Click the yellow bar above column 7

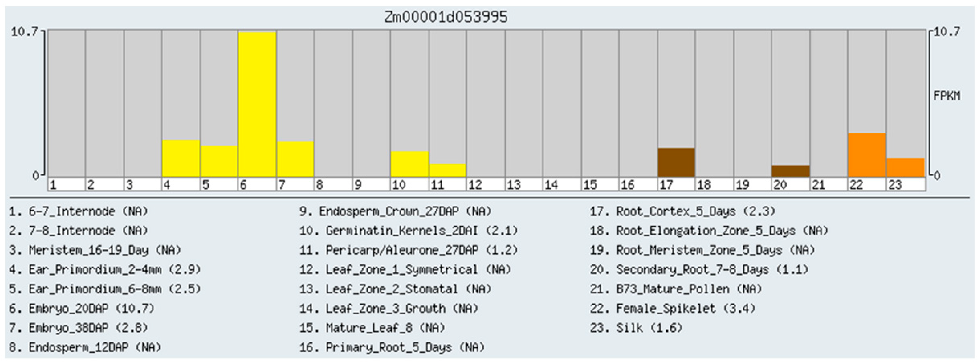point(296,159)
